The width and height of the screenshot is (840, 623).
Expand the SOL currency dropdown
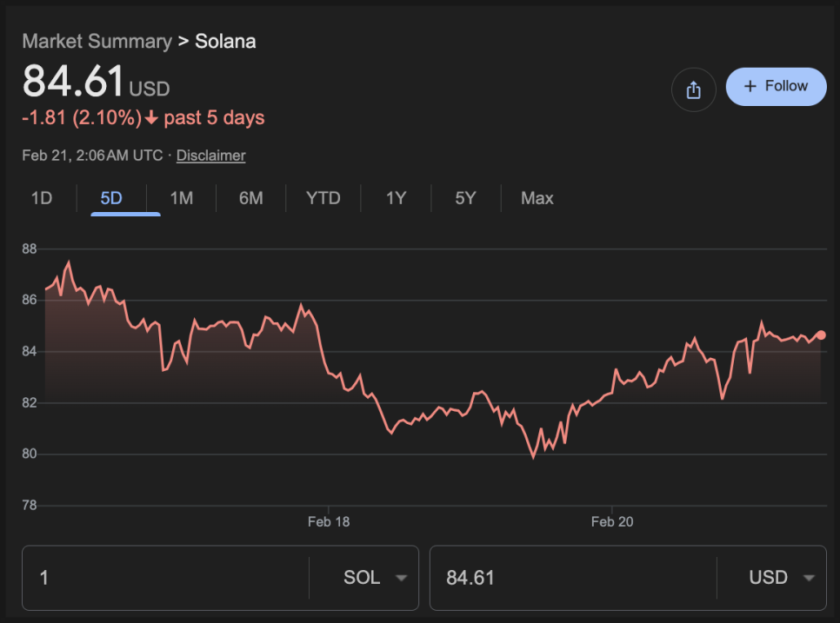pyautogui.click(x=375, y=578)
